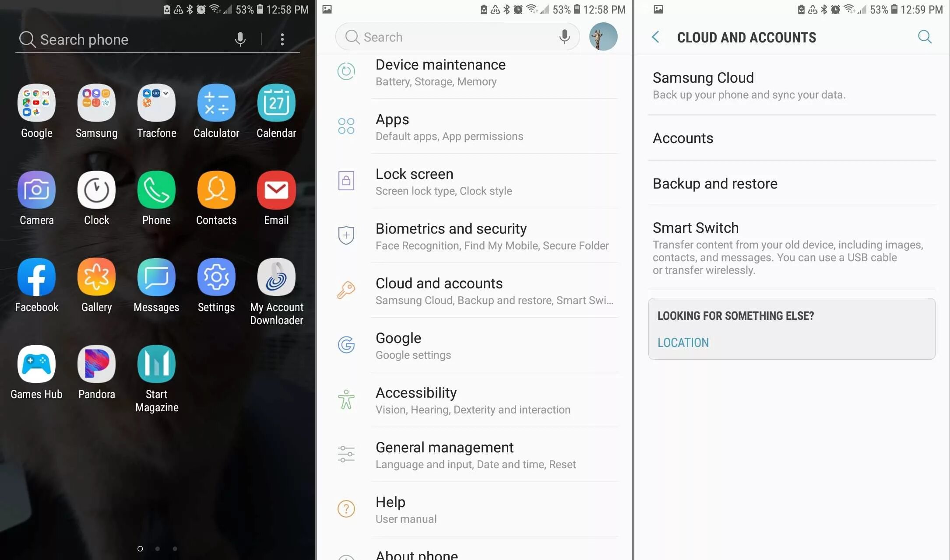Tap the LOCATION link
Screen dimensions: 950x560
pyautogui.click(x=683, y=342)
